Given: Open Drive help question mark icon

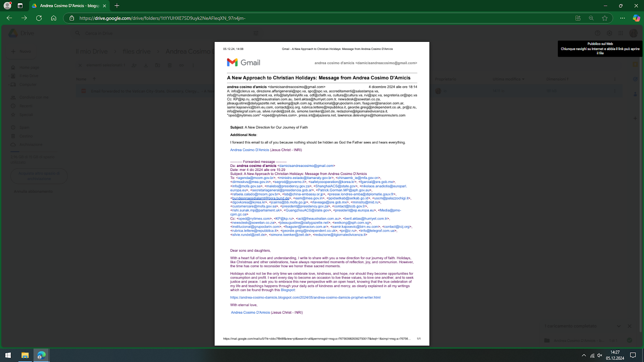Looking at the screenshot, I should coord(598,33).
